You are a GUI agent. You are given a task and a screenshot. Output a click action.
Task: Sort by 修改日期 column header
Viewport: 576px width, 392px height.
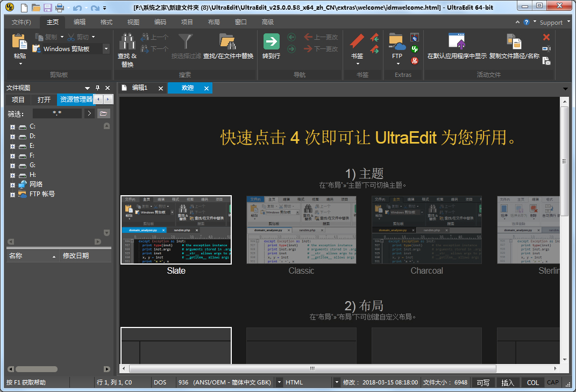click(86, 256)
